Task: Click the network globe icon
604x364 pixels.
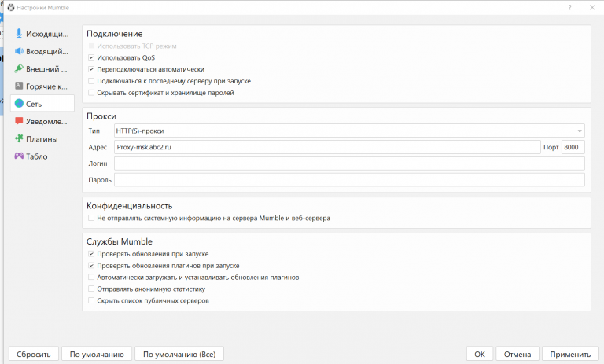Action: coord(19,103)
